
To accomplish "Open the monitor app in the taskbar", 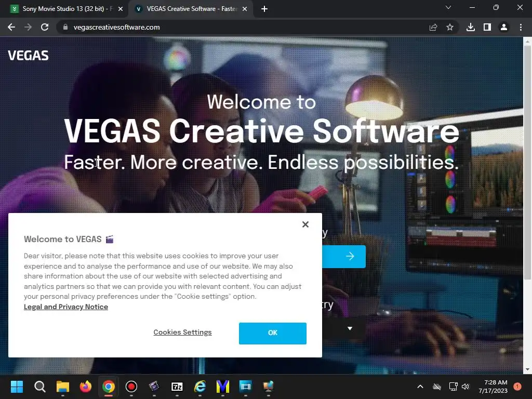I will click(x=269, y=387).
